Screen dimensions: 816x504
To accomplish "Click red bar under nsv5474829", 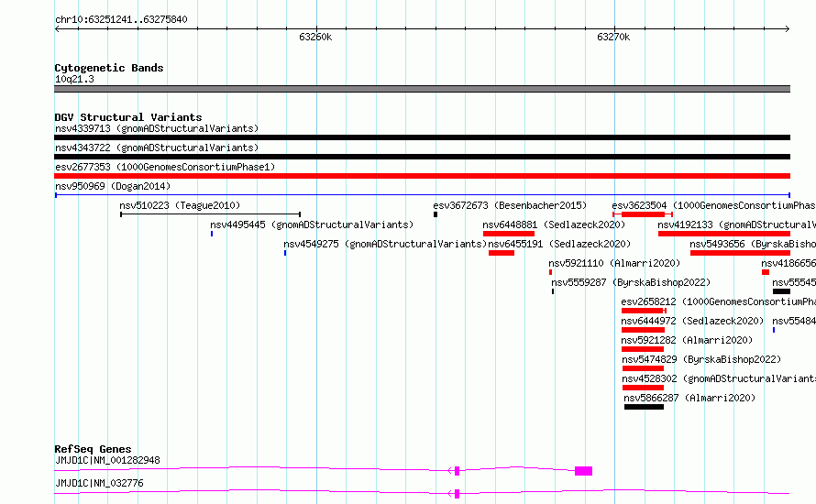I will 644,368.
